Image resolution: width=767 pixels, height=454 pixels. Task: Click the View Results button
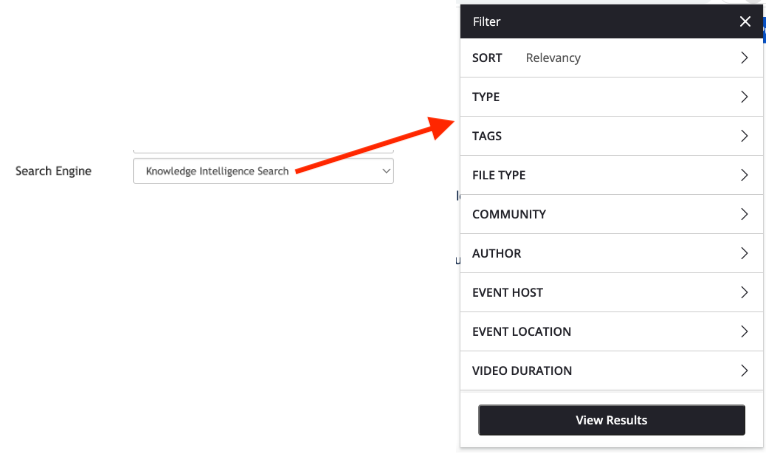tap(611, 420)
